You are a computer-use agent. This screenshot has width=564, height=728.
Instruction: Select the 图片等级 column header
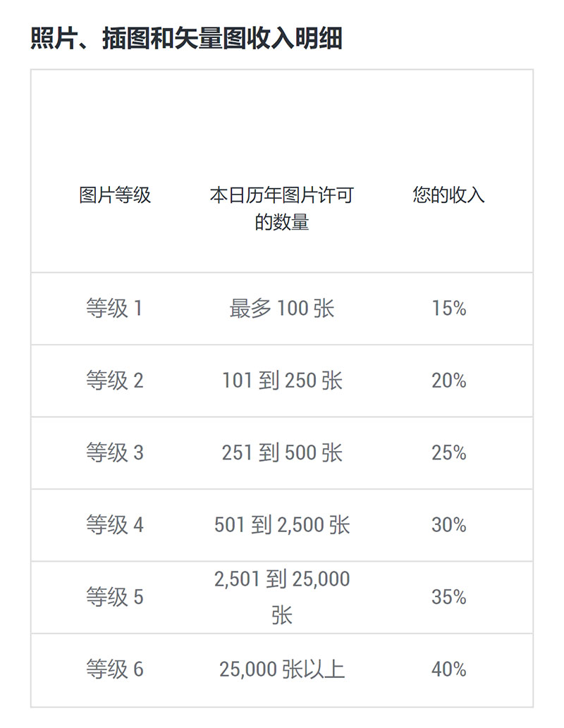115,195
